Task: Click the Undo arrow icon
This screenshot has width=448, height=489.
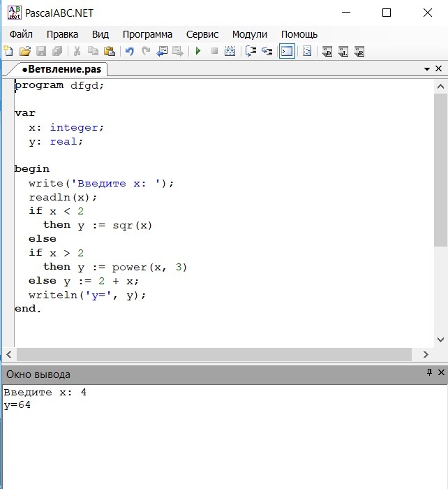Action: click(129, 51)
